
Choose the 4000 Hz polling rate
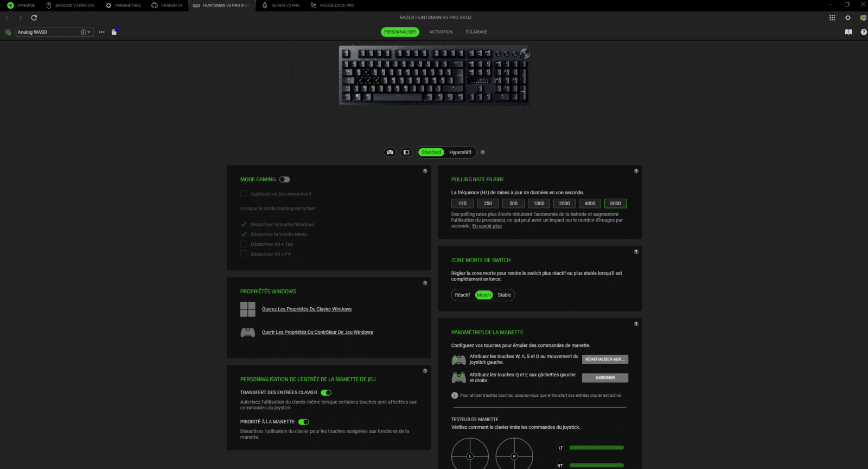pos(590,204)
